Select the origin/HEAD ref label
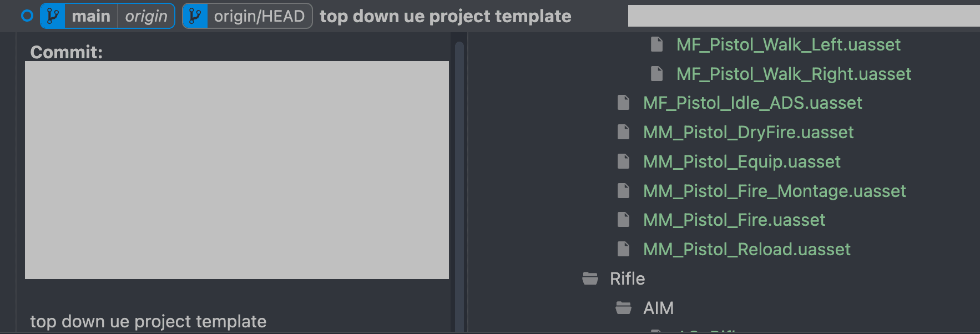Screen dimensions: 980x334 259,16
